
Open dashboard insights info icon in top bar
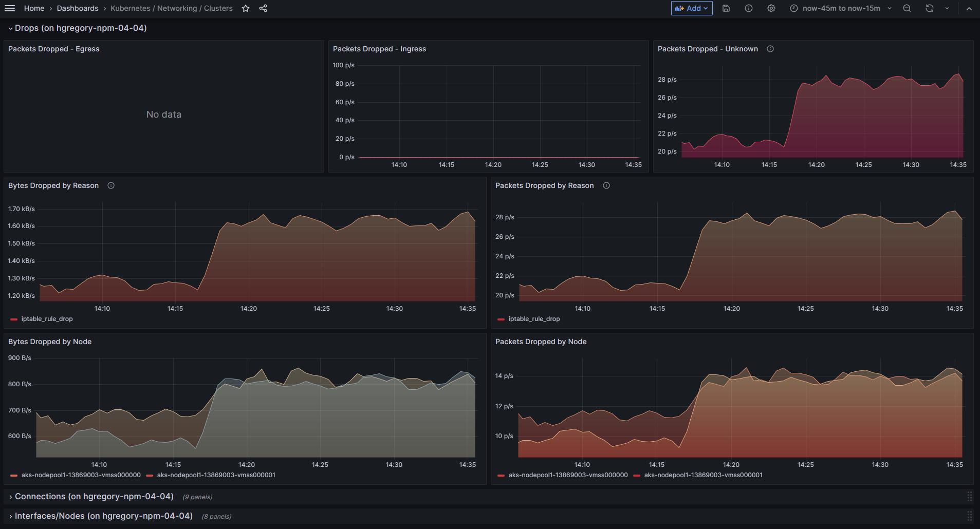pos(749,8)
